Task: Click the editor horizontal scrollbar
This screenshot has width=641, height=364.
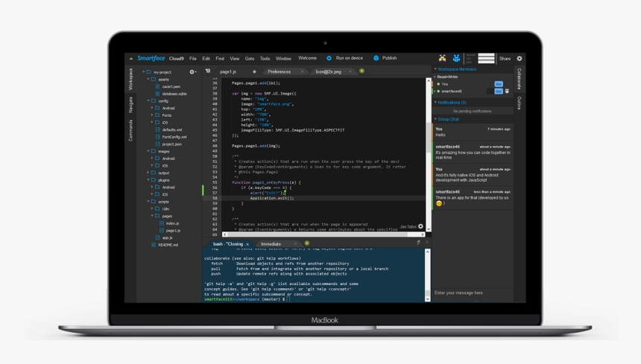Action: 323,234
